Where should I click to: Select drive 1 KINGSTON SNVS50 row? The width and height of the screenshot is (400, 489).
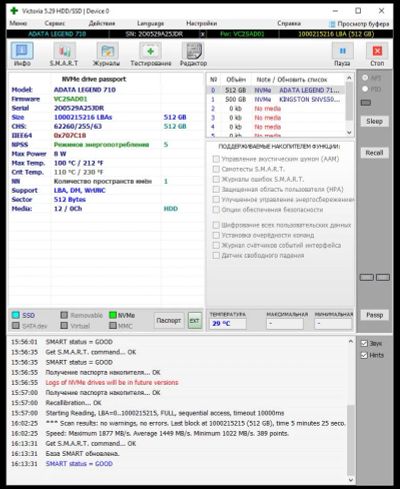point(276,99)
